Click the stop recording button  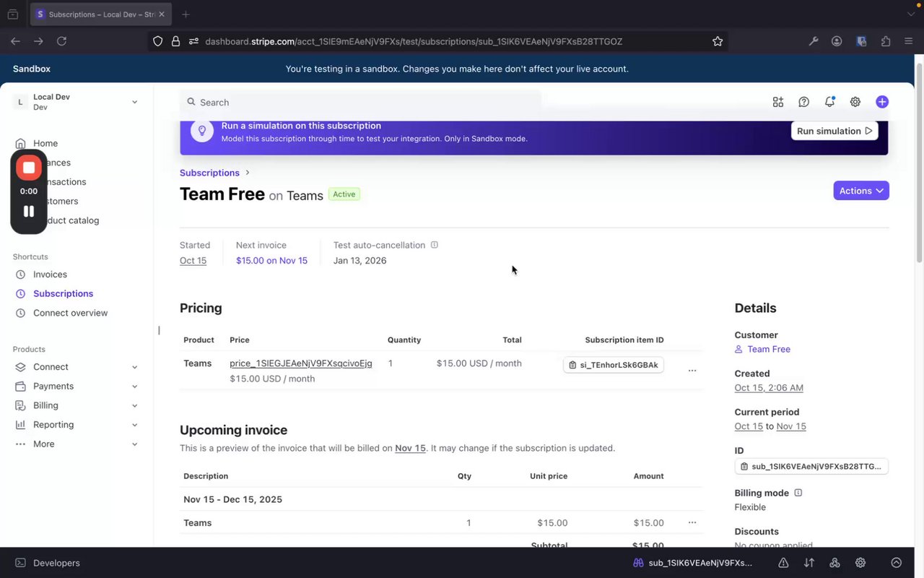tap(29, 168)
